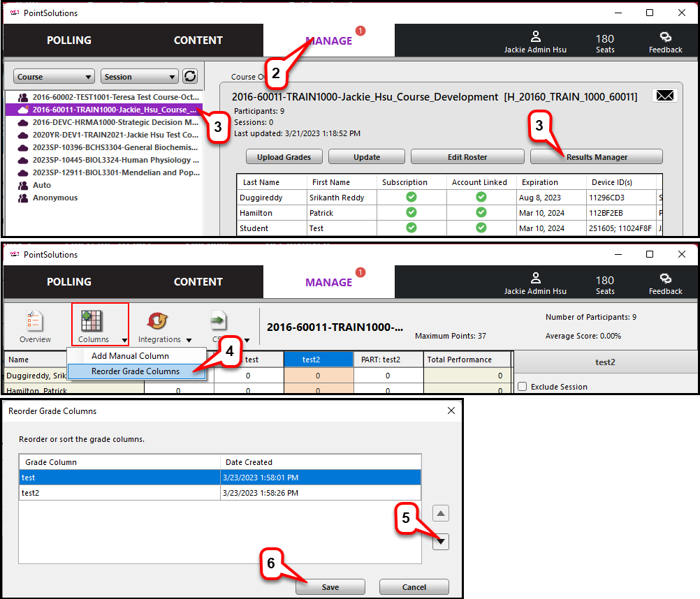This screenshot has height=599, width=700.
Task: Click the Last Name column header
Action: pos(272,182)
